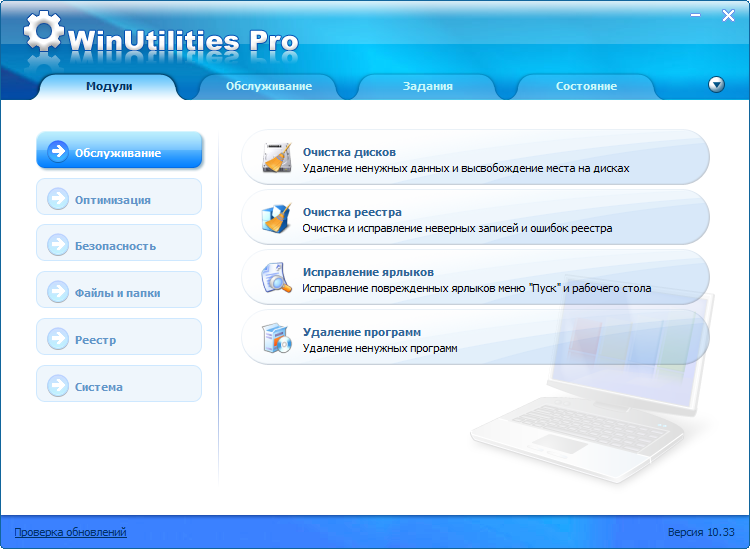Open the round dropdown menu arrow

click(716, 85)
